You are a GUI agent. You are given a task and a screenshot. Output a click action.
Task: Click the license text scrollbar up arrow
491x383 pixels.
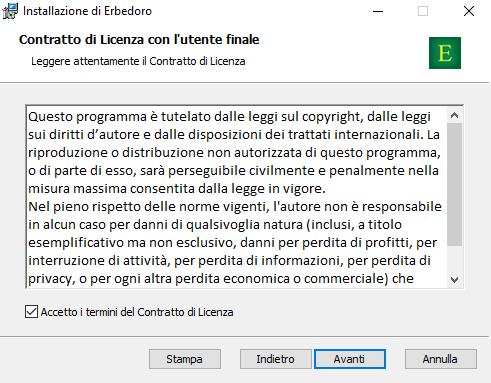click(454, 115)
